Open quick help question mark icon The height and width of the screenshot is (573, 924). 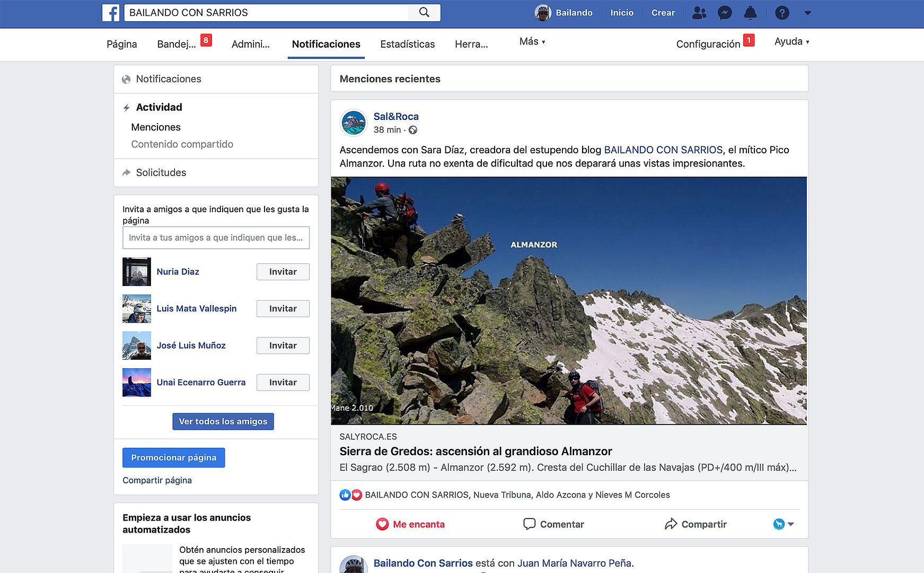pyautogui.click(x=782, y=13)
